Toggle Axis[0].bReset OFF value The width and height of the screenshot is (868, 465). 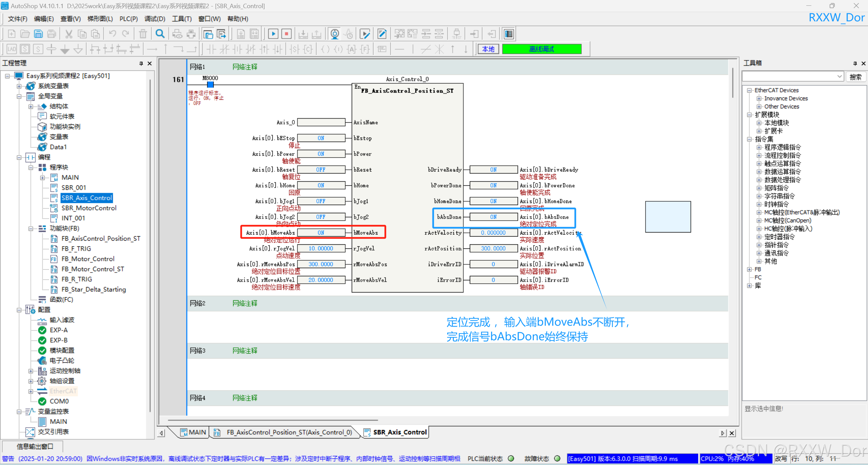click(321, 170)
